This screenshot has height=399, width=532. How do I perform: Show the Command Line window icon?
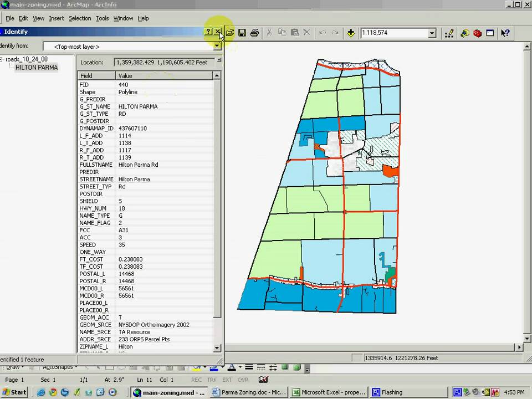click(x=490, y=33)
